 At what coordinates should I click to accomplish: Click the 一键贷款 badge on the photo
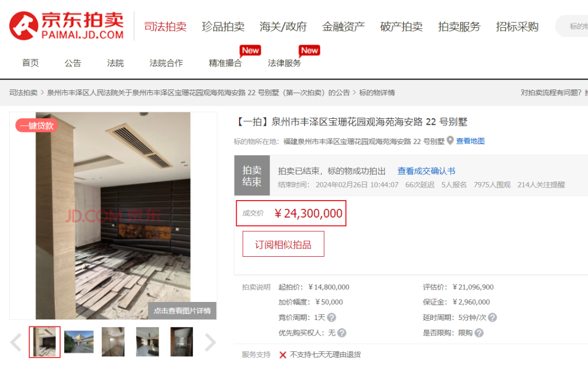pyautogui.click(x=36, y=125)
